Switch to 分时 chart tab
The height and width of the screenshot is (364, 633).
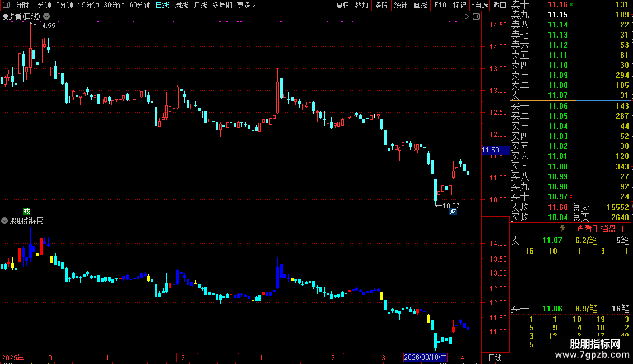point(22,5)
